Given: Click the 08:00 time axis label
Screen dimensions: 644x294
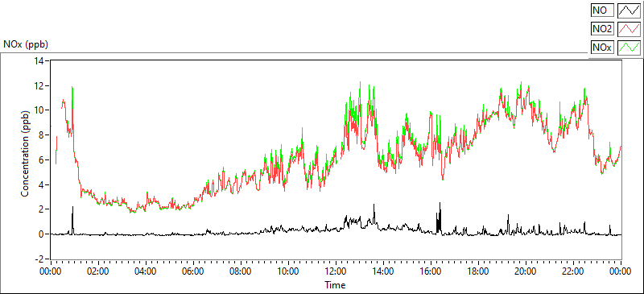Looking at the screenshot, I should [241, 271].
